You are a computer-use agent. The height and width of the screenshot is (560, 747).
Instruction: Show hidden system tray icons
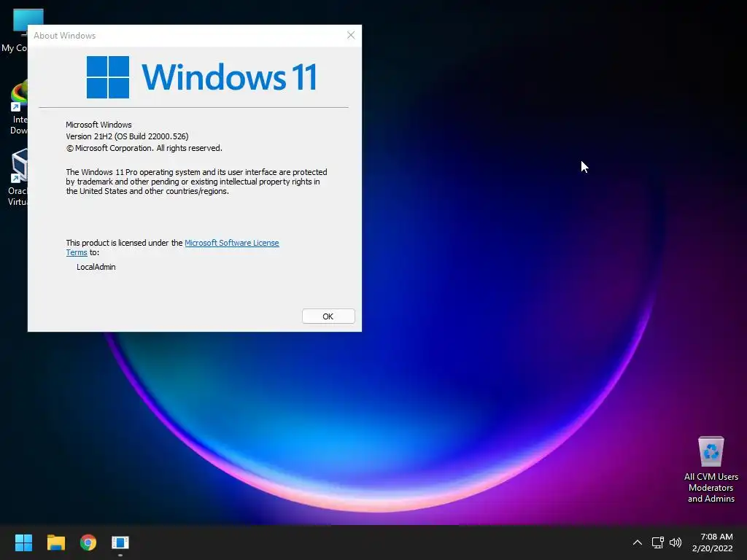(638, 542)
